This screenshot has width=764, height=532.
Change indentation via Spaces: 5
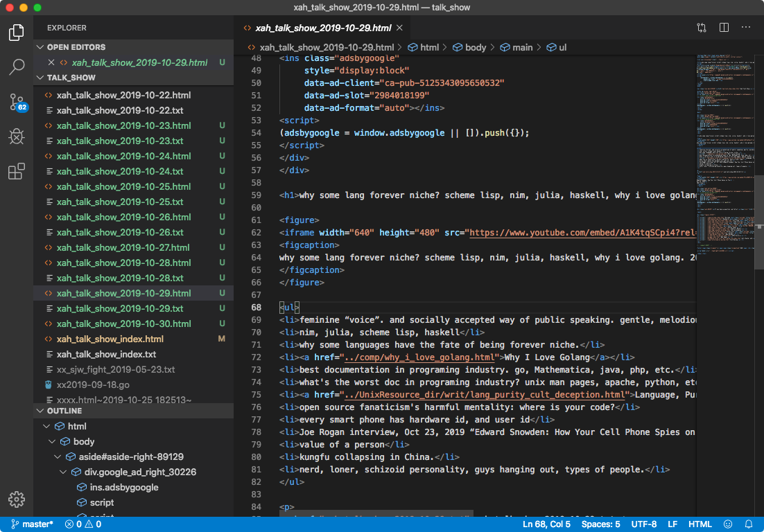point(601,524)
